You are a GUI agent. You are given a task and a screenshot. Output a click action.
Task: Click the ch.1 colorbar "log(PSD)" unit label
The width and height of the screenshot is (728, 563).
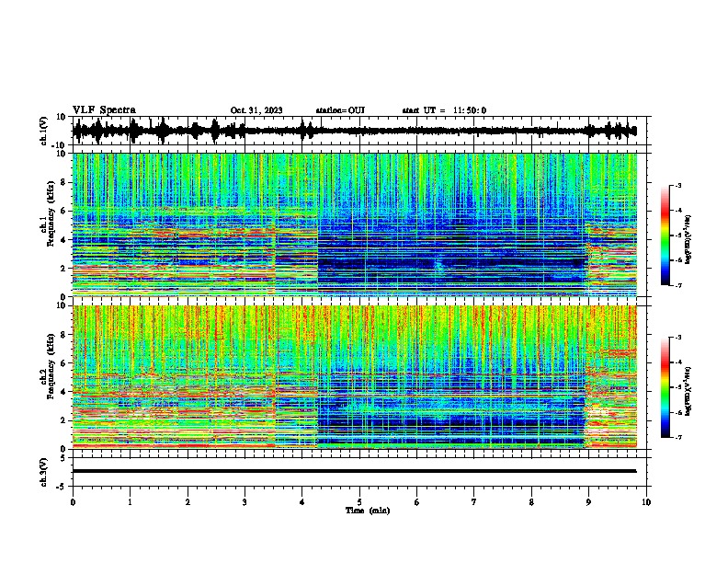[x=688, y=240]
